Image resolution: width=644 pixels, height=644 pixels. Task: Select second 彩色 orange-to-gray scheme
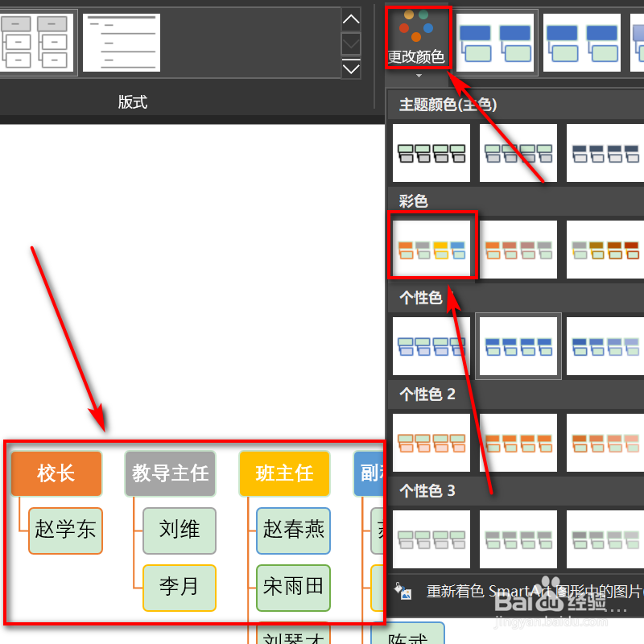pos(518,250)
